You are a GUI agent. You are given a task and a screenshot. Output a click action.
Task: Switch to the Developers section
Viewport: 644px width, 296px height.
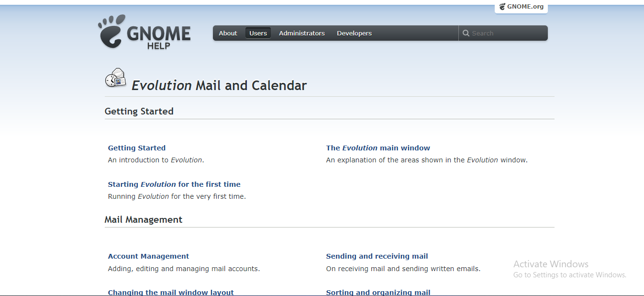coord(354,33)
